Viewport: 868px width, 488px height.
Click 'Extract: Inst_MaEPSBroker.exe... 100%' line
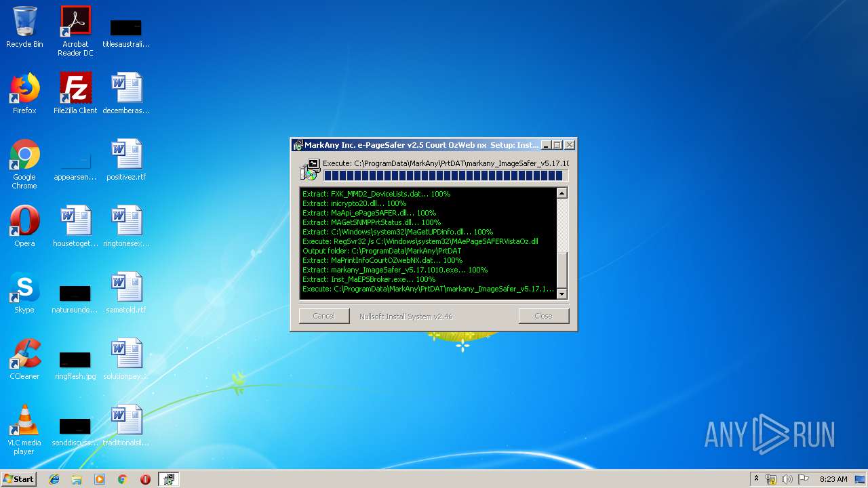tap(369, 279)
